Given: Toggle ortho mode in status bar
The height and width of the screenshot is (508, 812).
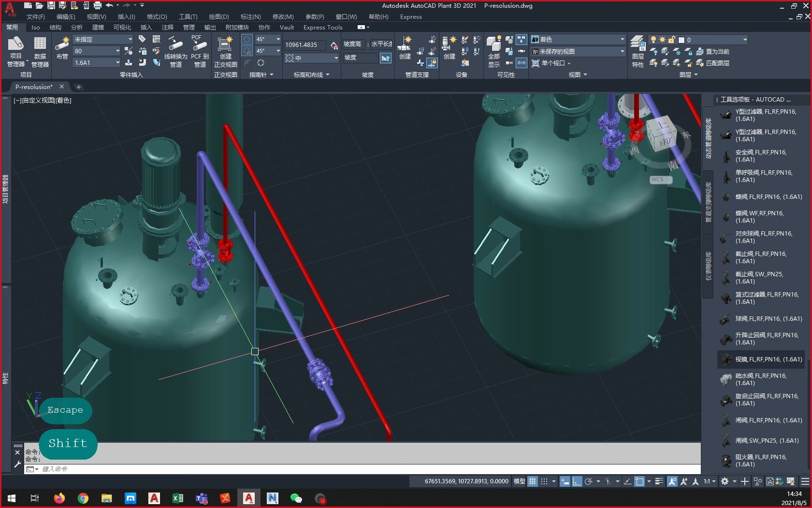Looking at the screenshot, I should [577, 481].
